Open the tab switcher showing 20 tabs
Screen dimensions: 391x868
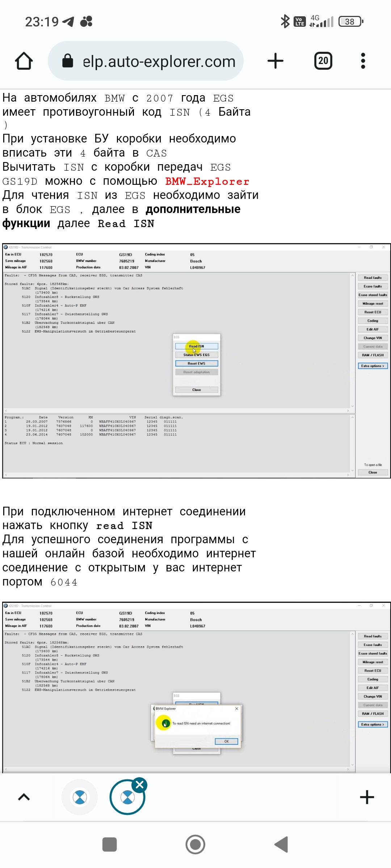[x=323, y=61]
